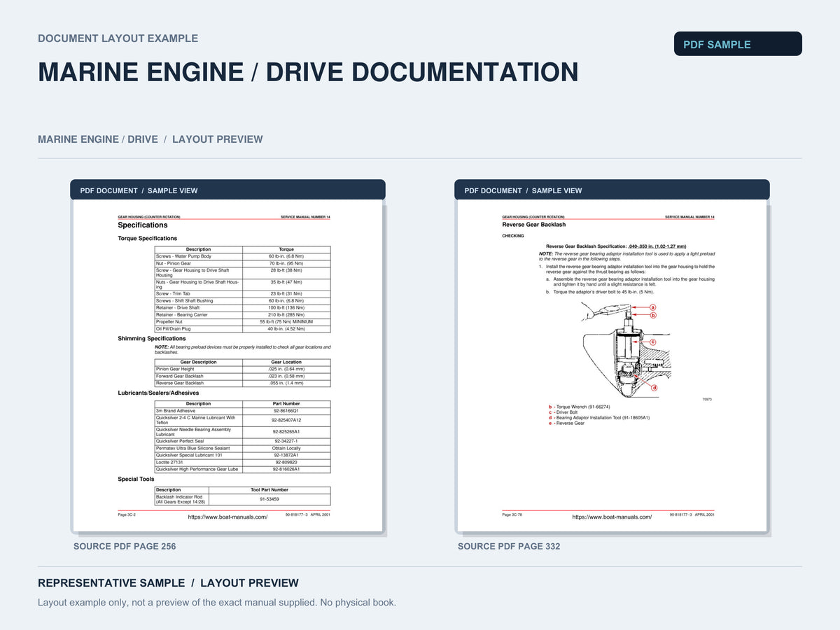Select legend 'd - Bearing Adaptor Installation Tool'
Image resolution: width=840 pixels, height=630 pixels.
coord(599,418)
